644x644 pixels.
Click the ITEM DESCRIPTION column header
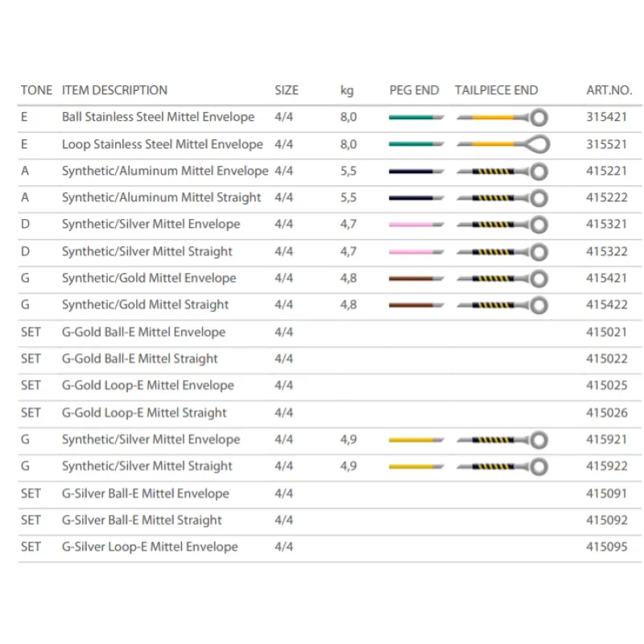114,90
